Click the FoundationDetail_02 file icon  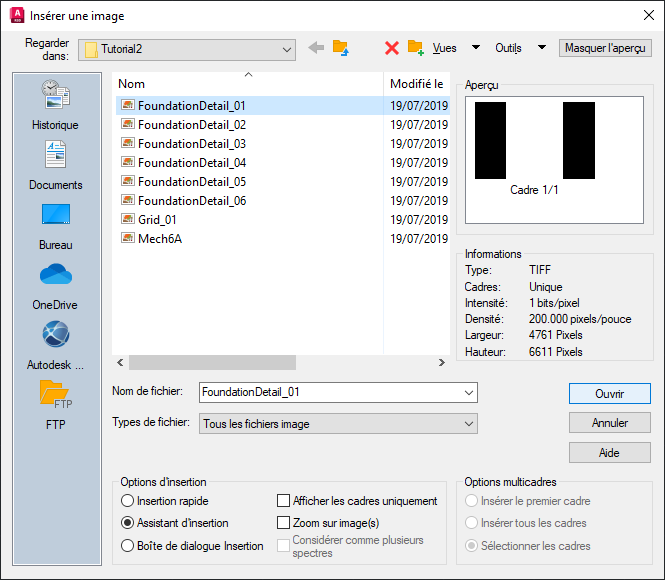(128, 124)
